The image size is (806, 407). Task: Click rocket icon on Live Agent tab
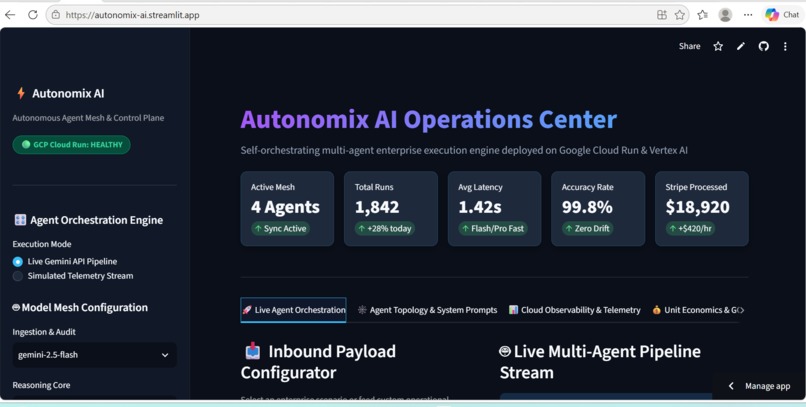coord(247,310)
